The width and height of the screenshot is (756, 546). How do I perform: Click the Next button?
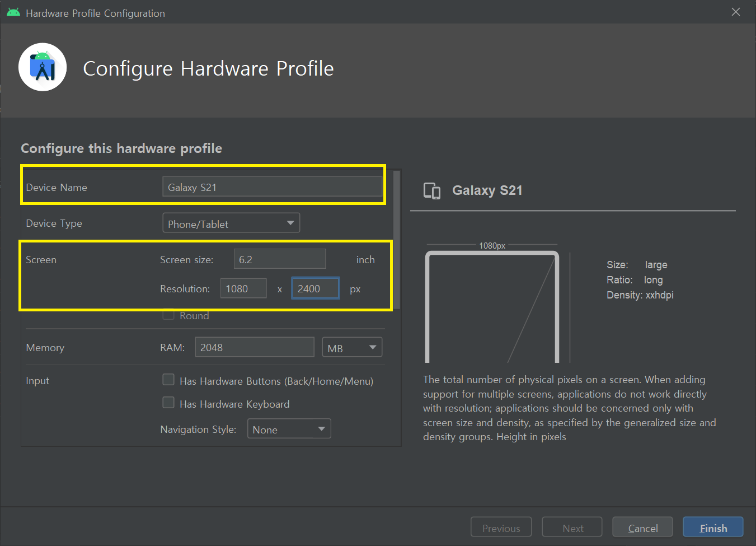[x=572, y=528]
